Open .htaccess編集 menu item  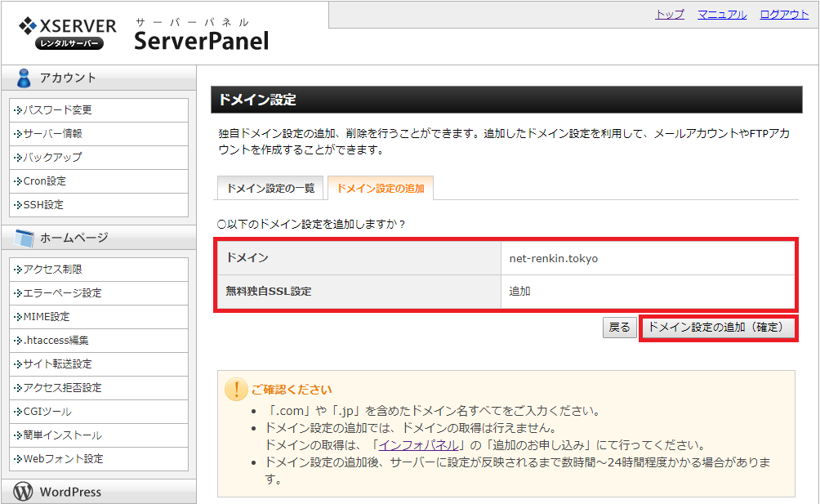point(56,341)
